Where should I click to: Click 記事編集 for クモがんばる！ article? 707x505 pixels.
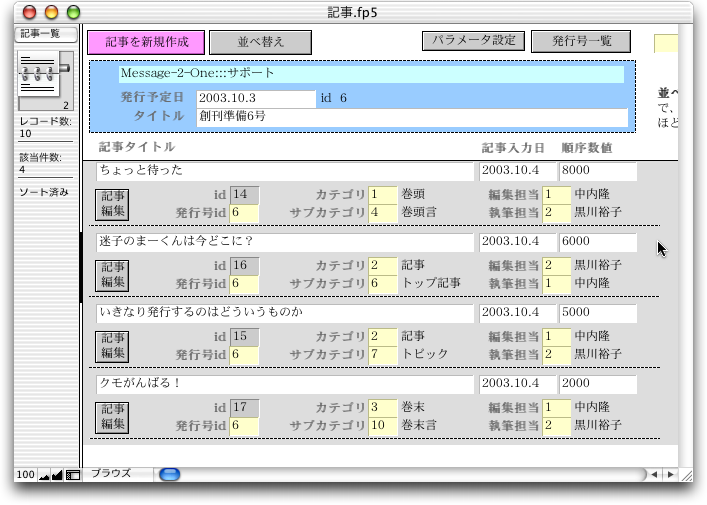click(112, 416)
